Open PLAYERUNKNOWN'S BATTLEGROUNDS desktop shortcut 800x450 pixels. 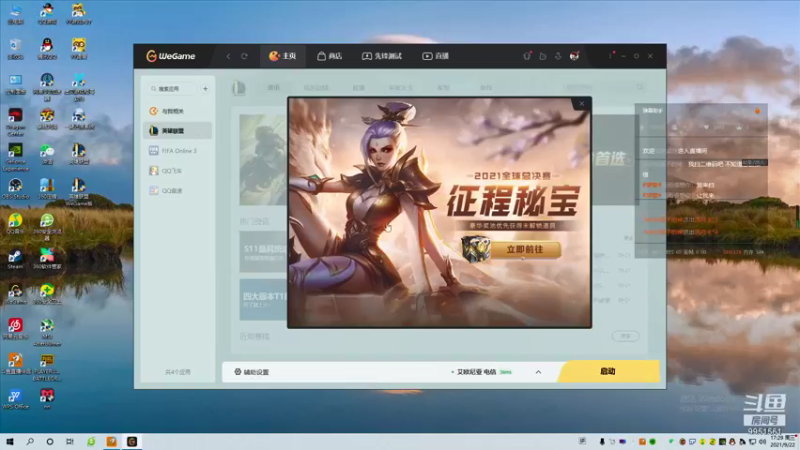click(x=47, y=367)
